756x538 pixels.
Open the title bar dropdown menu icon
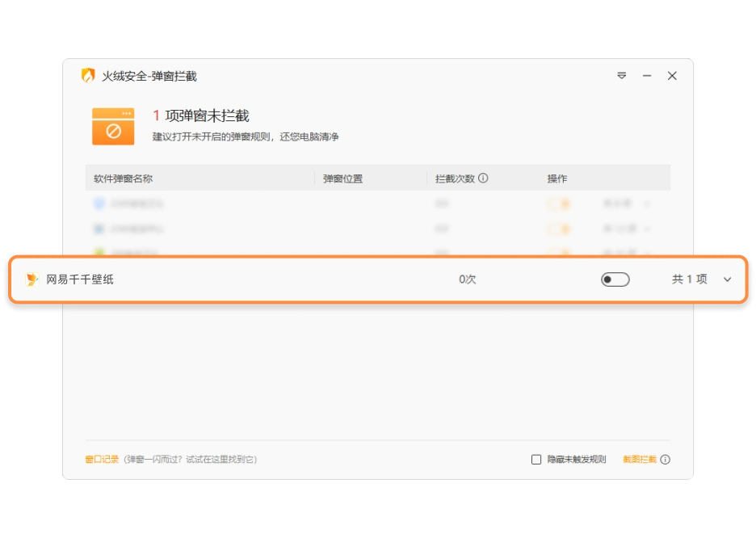(621, 76)
